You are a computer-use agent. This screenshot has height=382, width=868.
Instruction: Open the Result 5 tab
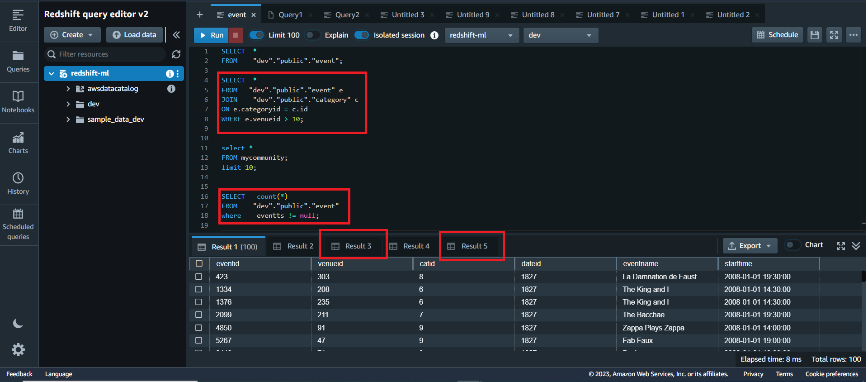pyautogui.click(x=467, y=246)
